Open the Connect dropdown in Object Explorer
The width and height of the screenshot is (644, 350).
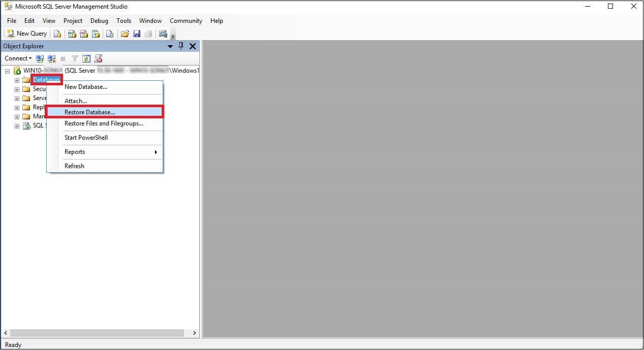(x=18, y=58)
